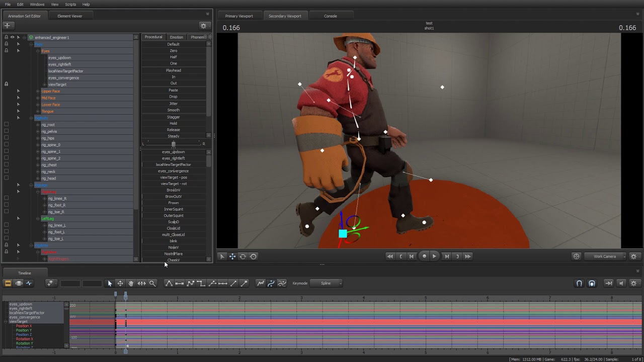Apply the Jitter procedural preset
Screen dimensions: 644x362
pos(174,104)
